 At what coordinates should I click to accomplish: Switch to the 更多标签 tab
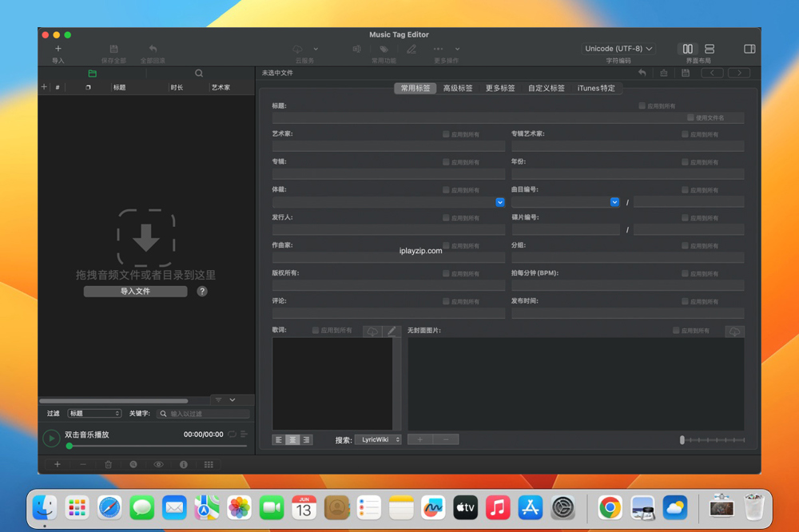pyautogui.click(x=500, y=88)
